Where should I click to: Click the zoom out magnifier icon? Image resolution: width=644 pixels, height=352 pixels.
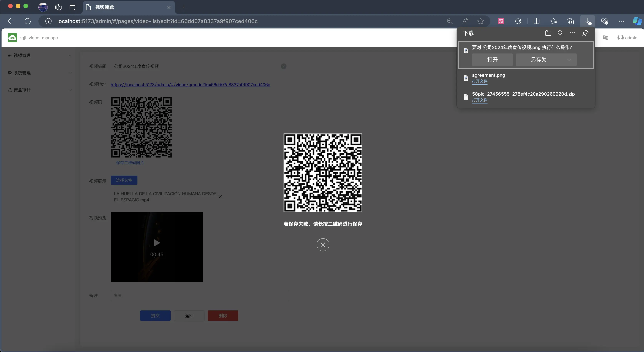pyautogui.click(x=449, y=21)
